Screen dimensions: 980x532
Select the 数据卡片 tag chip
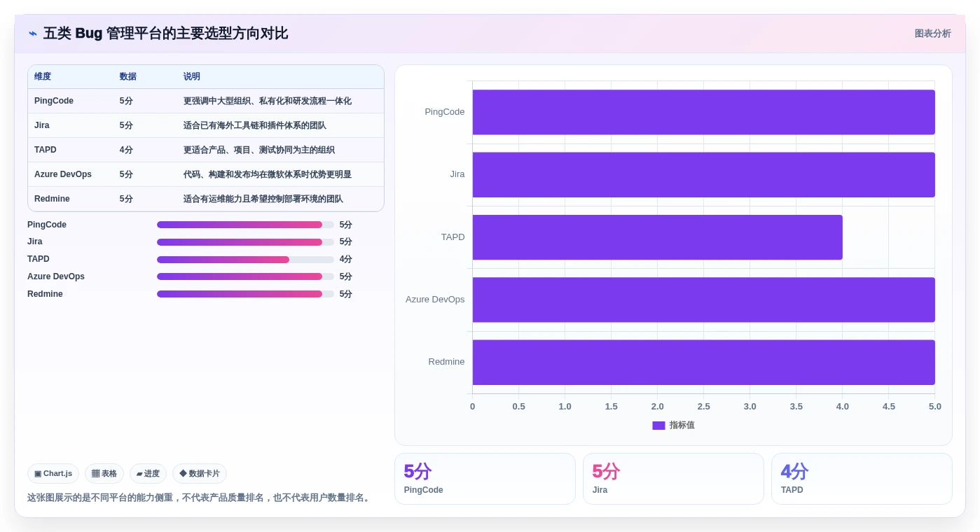click(x=200, y=474)
